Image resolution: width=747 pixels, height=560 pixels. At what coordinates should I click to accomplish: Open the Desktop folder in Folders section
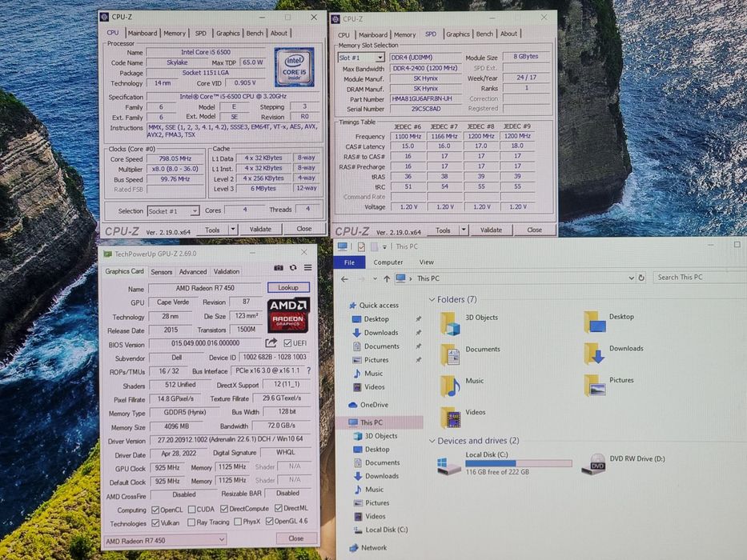595,322
